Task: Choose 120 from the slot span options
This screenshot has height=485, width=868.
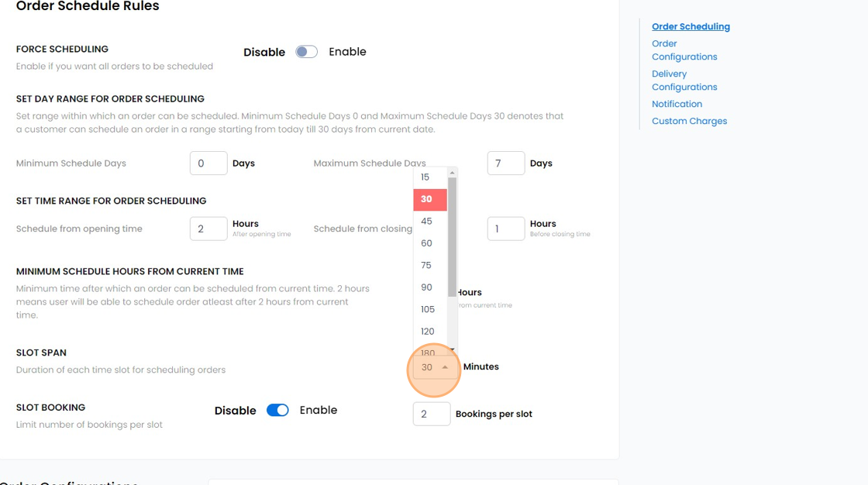Action: [428, 332]
